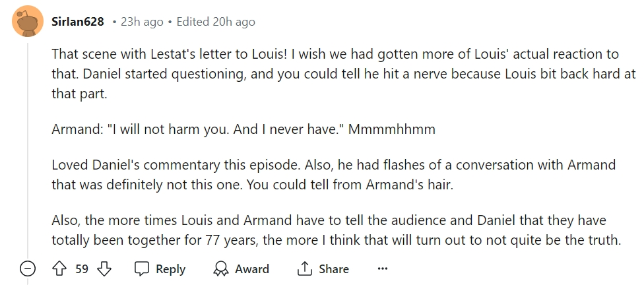Click the Award ribbon icon
Viewport: 644px width, 285px height.
(220, 269)
